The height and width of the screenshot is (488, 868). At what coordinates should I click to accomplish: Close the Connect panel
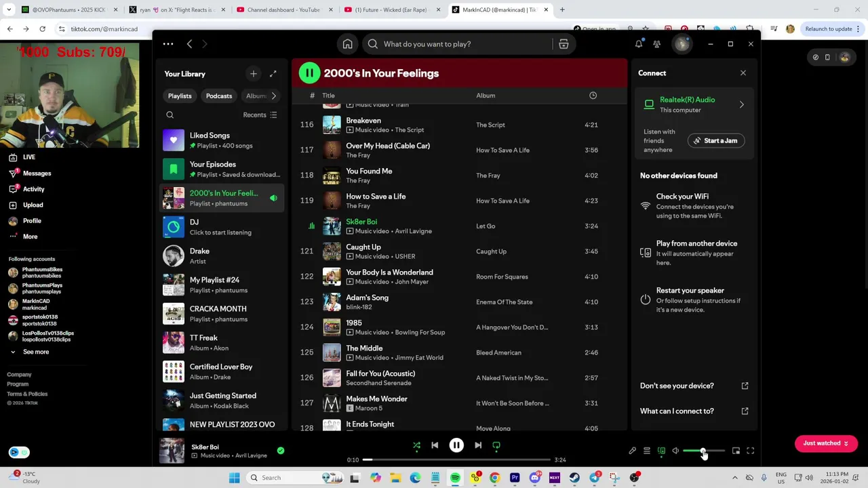pyautogui.click(x=743, y=73)
